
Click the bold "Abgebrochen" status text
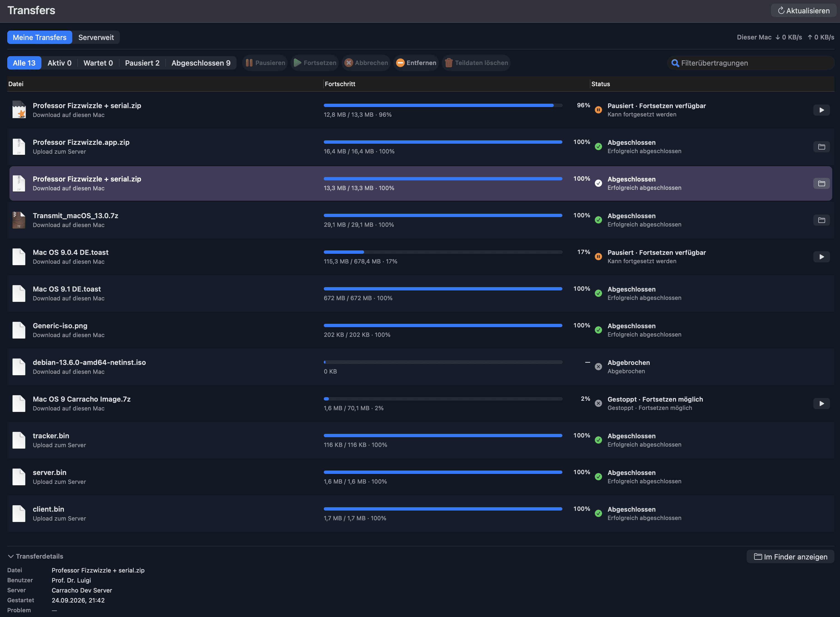tap(628, 363)
